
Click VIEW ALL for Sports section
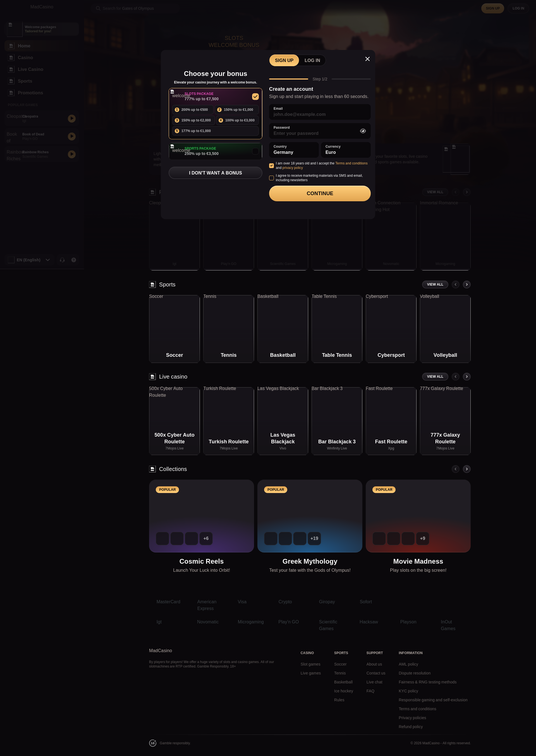tap(435, 284)
